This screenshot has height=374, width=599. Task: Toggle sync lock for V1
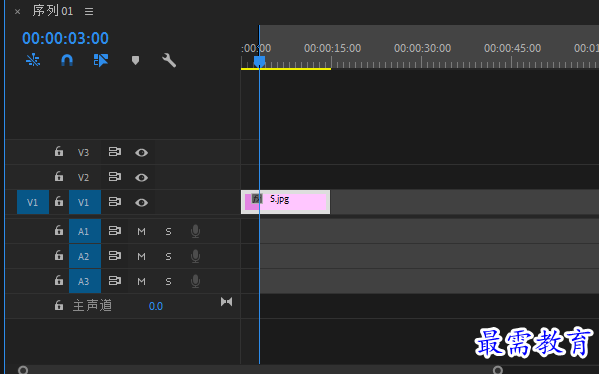(x=115, y=202)
